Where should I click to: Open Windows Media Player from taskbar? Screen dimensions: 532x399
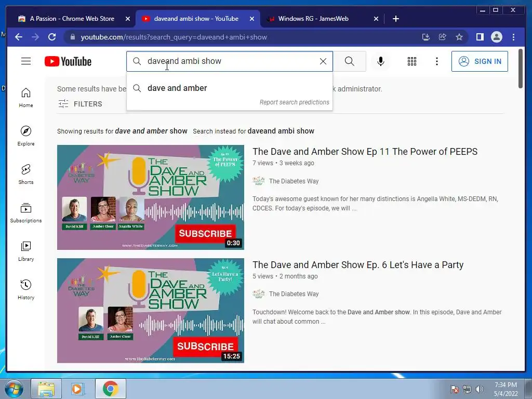click(x=78, y=389)
